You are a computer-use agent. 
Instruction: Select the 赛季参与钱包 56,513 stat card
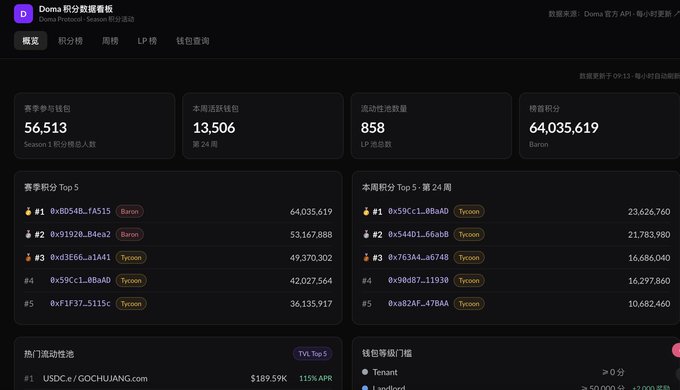coord(95,125)
